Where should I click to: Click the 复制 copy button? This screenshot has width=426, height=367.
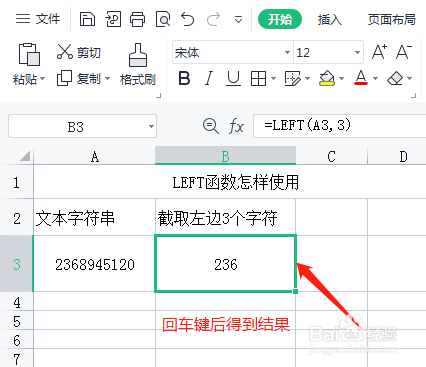pyautogui.click(x=79, y=79)
